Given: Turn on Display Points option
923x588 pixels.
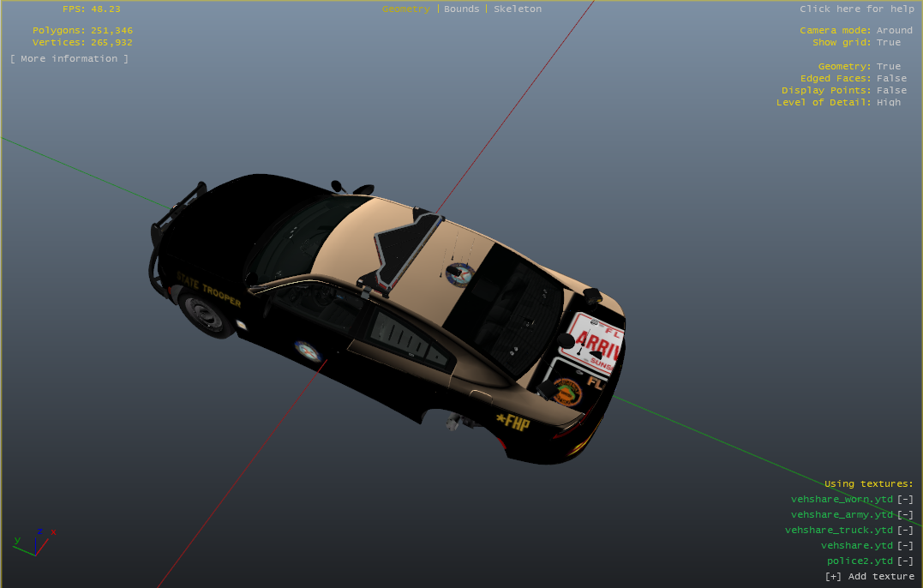Looking at the screenshot, I should click(x=890, y=90).
